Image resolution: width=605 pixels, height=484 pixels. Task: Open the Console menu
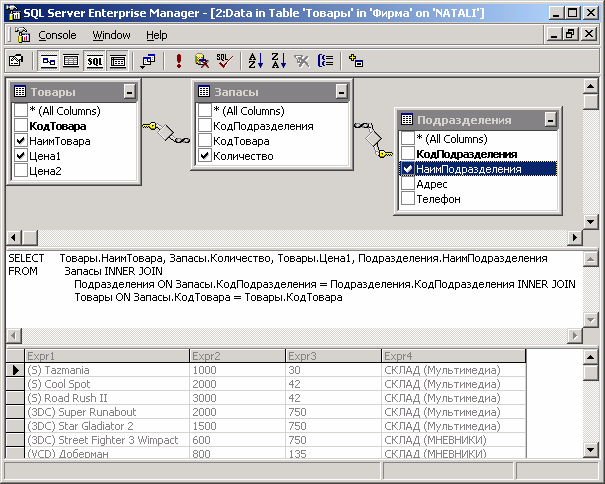(57, 35)
